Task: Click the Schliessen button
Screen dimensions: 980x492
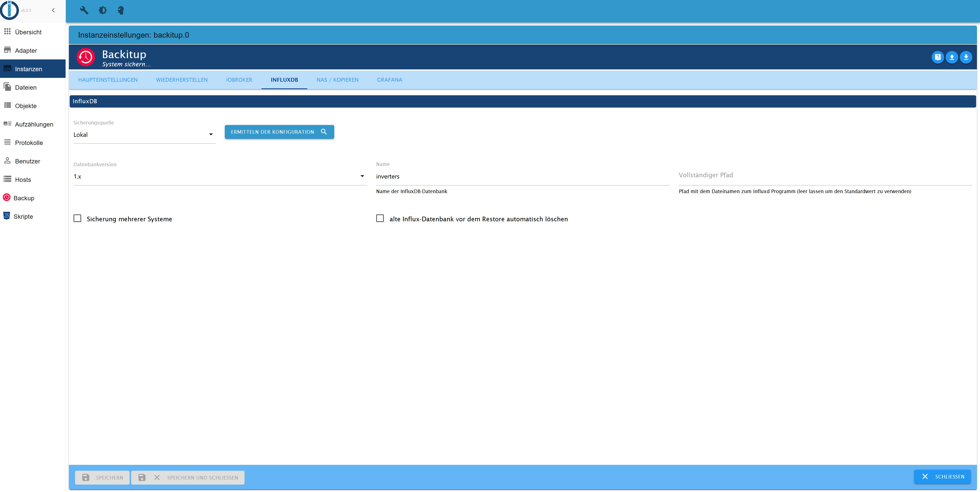Action: (942, 476)
